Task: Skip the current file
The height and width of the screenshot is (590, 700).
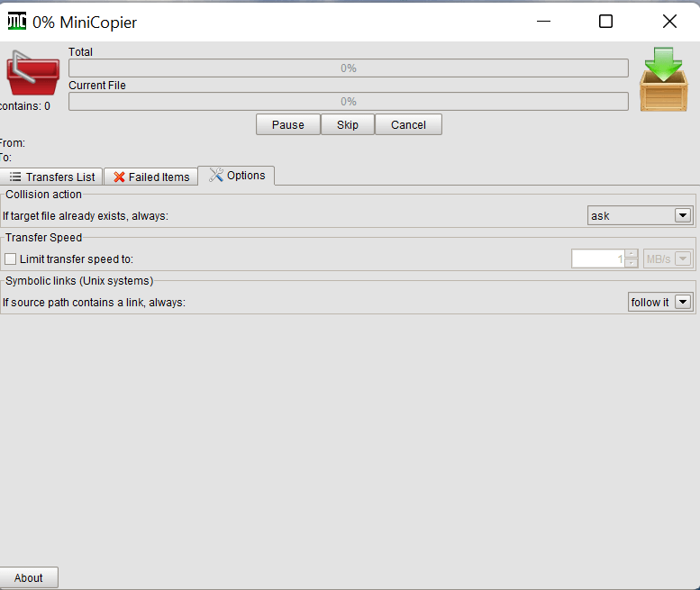Action: coord(348,124)
